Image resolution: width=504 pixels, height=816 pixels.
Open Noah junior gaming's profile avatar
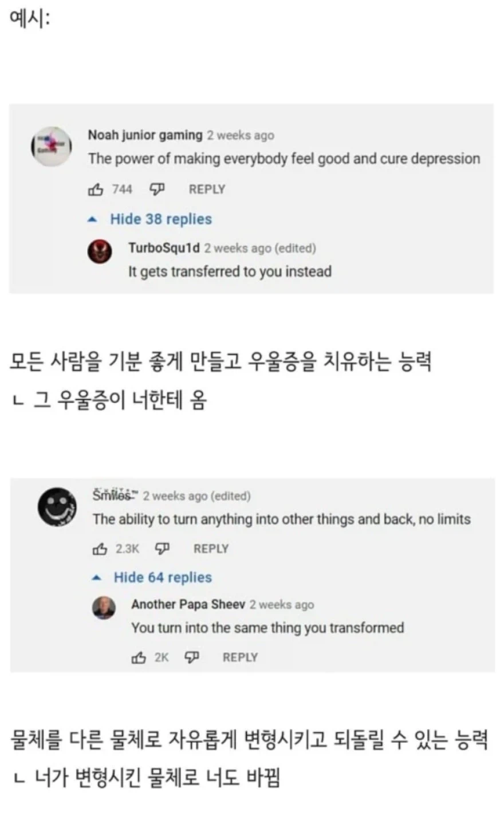50,147
